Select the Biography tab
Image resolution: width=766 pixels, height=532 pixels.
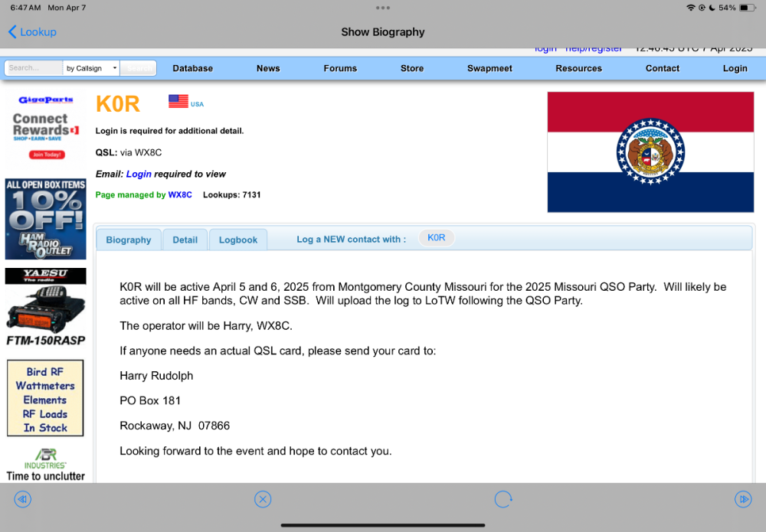[x=128, y=240]
